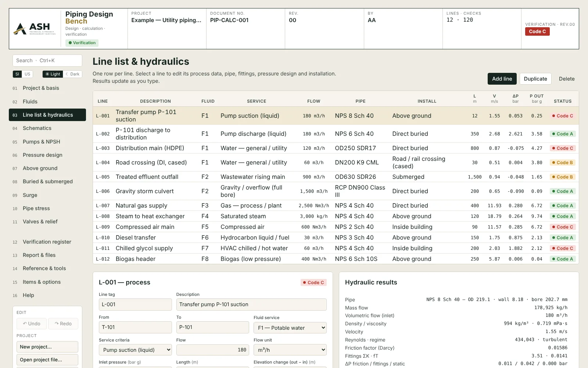Switch units to SI
588x368 pixels.
17,74
